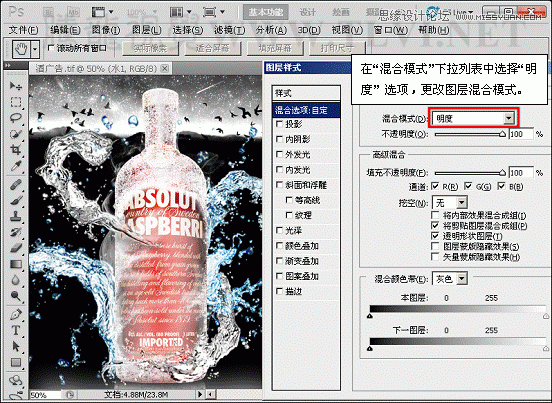Select the 3D Object Rotate tool
Viewport: 552px width, 403px height.
click(x=15, y=380)
